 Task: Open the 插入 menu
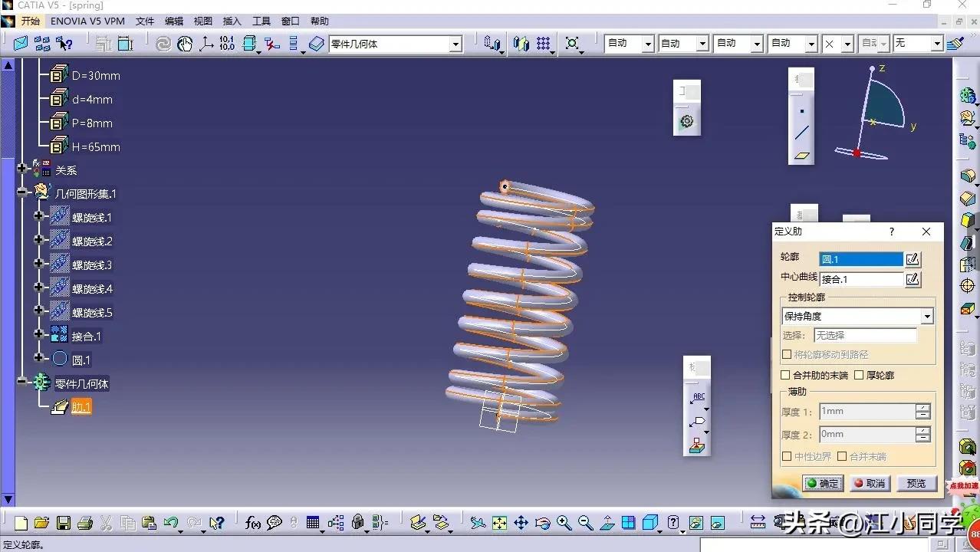232,21
